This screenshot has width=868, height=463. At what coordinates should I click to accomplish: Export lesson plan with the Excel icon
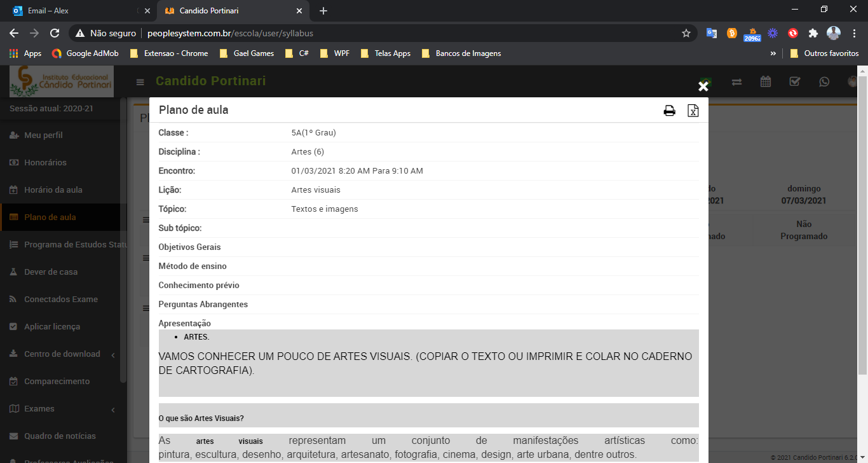(693, 111)
